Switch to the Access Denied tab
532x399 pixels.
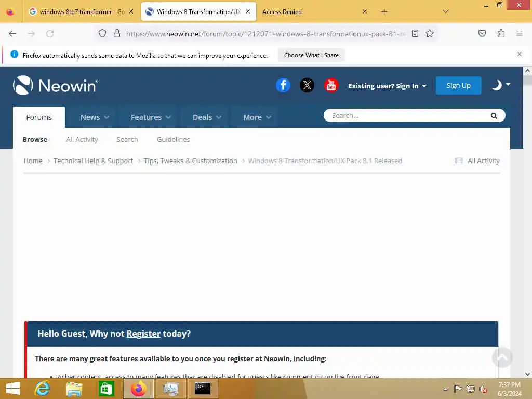312,11
